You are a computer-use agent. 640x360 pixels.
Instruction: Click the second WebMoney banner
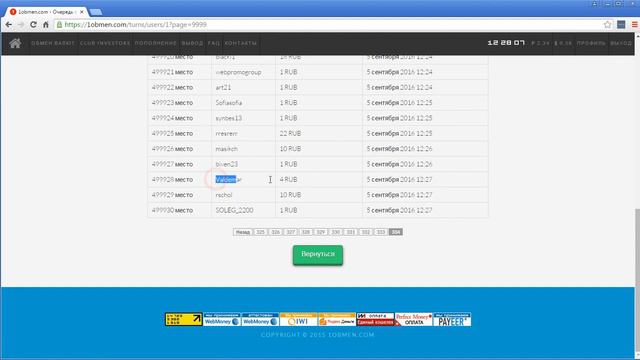pos(260,319)
